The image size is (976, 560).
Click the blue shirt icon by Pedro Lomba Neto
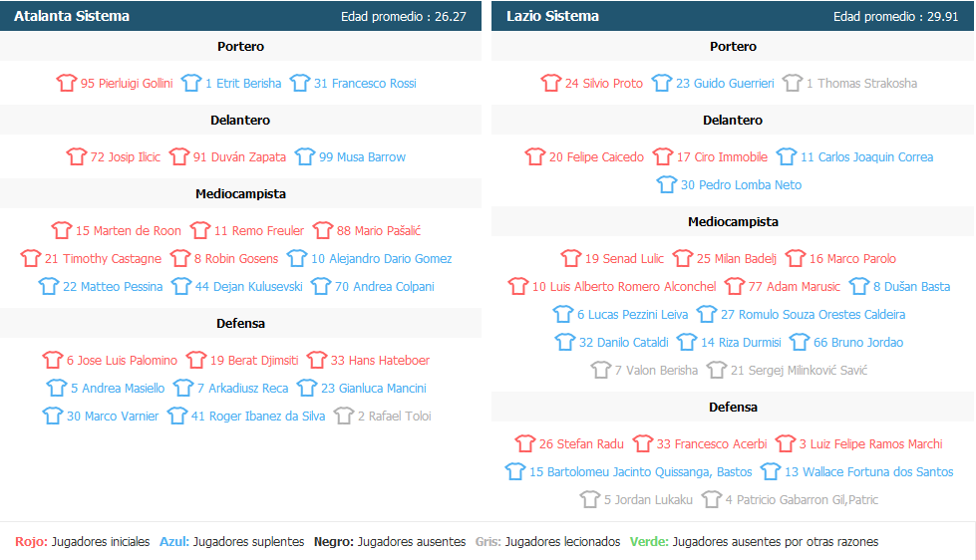click(667, 185)
